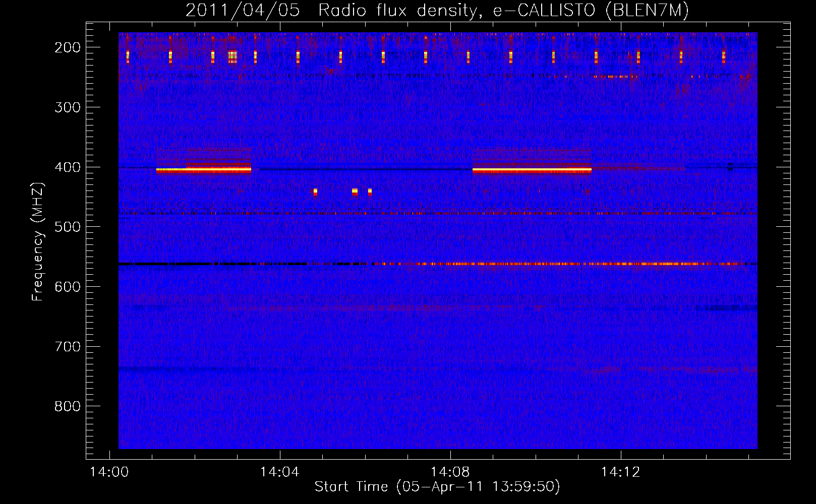Click the 14:08 time tick label
816x504 pixels.
click(450, 472)
